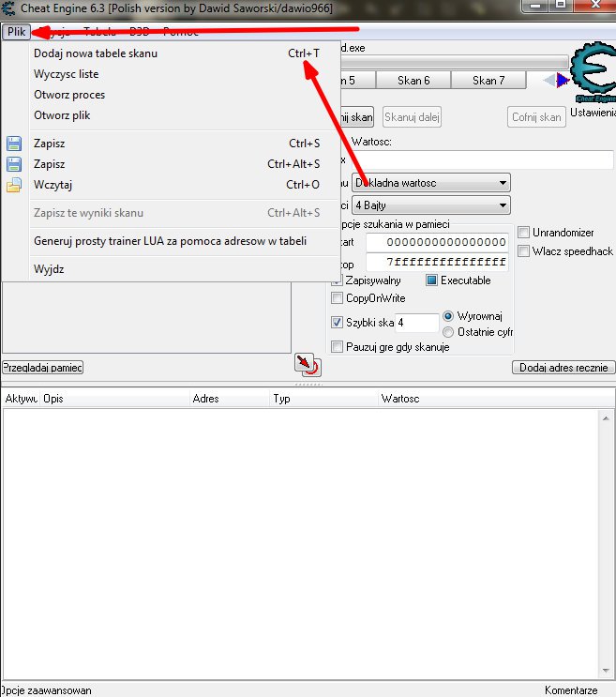Enable Wlacz speedhack checkbox
Viewport: 616px width, 697px height.
click(x=523, y=251)
